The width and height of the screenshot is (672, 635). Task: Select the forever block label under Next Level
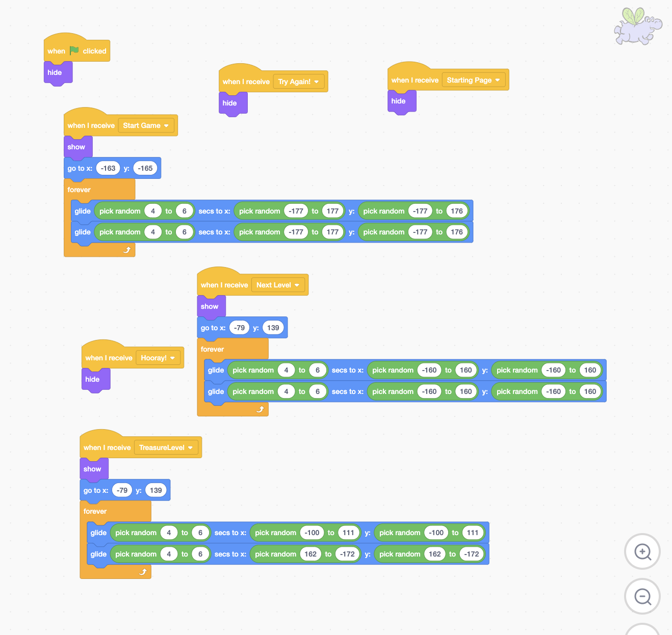[x=212, y=349]
